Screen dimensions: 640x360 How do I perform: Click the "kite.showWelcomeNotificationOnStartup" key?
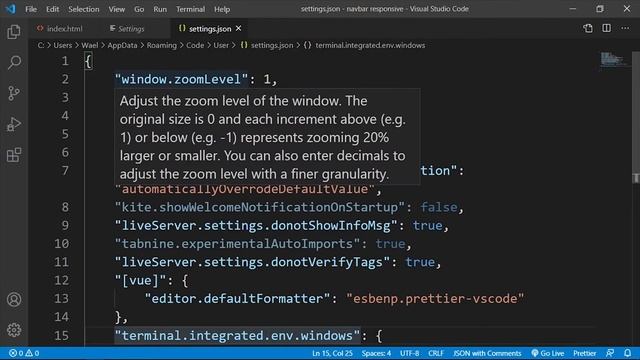click(260, 207)
